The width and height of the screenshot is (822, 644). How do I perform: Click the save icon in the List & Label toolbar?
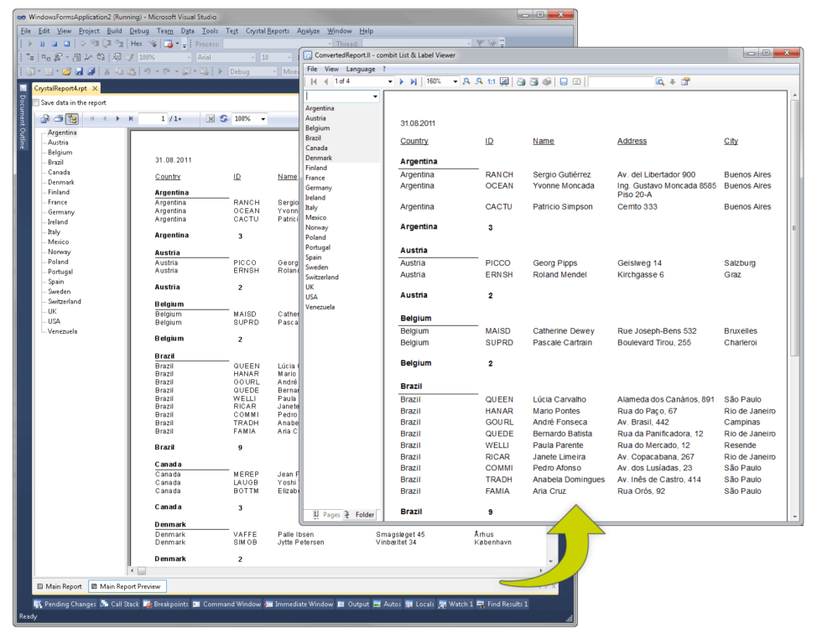pos(564,83)
